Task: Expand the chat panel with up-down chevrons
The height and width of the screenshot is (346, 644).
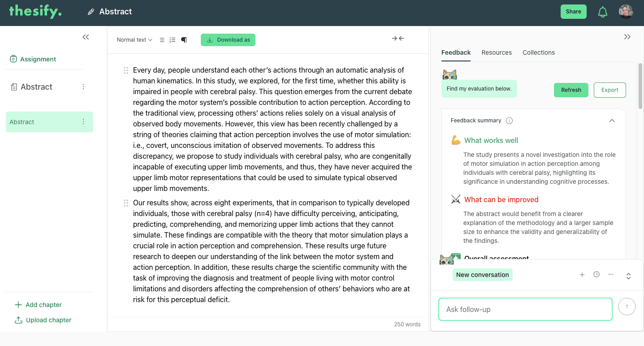Action: click(628, 276)
